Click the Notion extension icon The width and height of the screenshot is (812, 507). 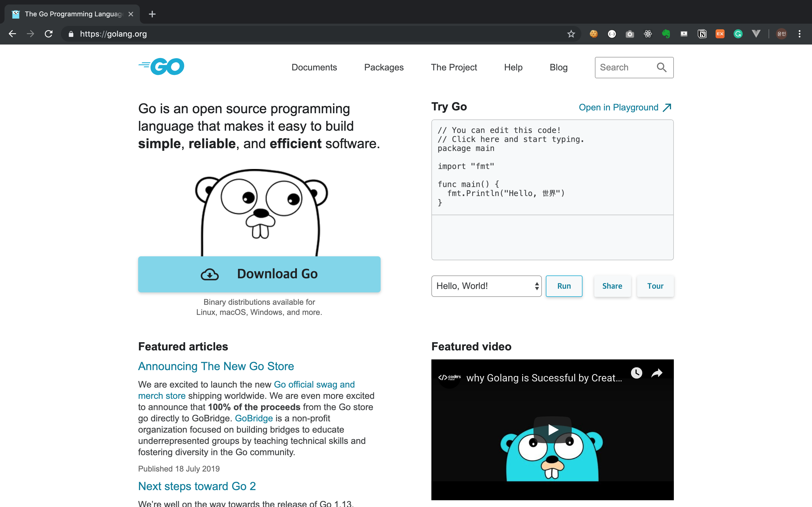click(702, 34)
